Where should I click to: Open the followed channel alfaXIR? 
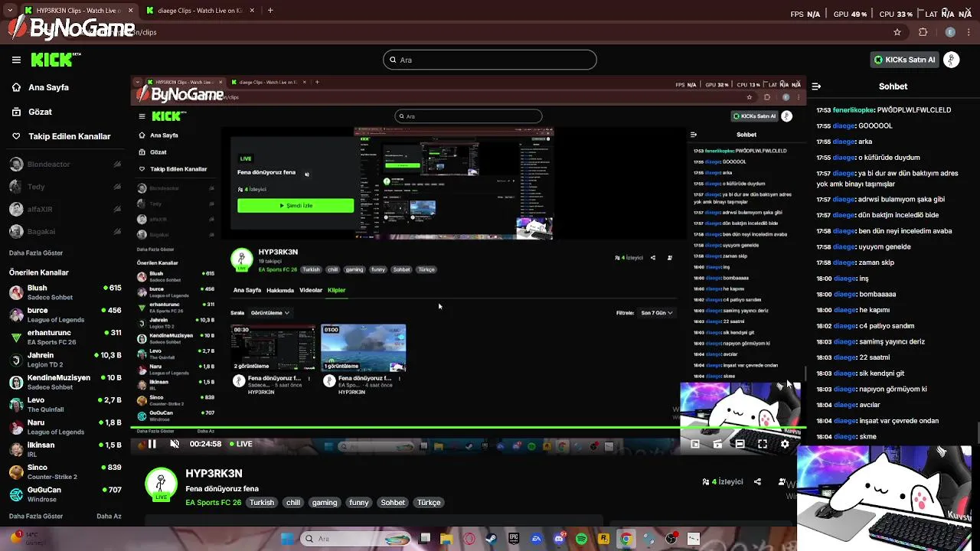[x=65, y=209]
